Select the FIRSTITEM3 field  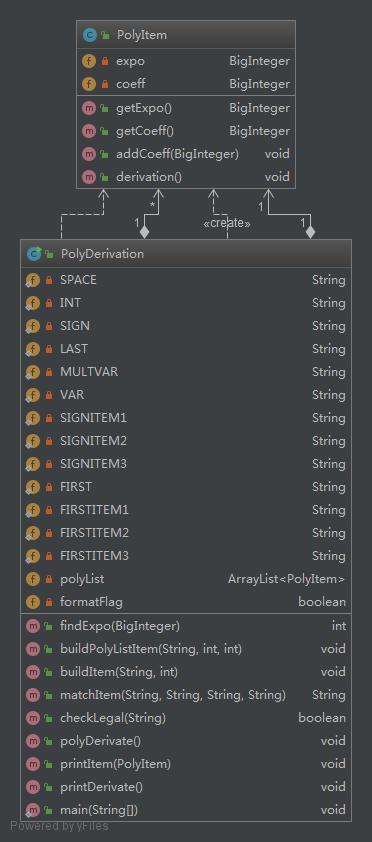pyautogui.click(x=186, y=555)
